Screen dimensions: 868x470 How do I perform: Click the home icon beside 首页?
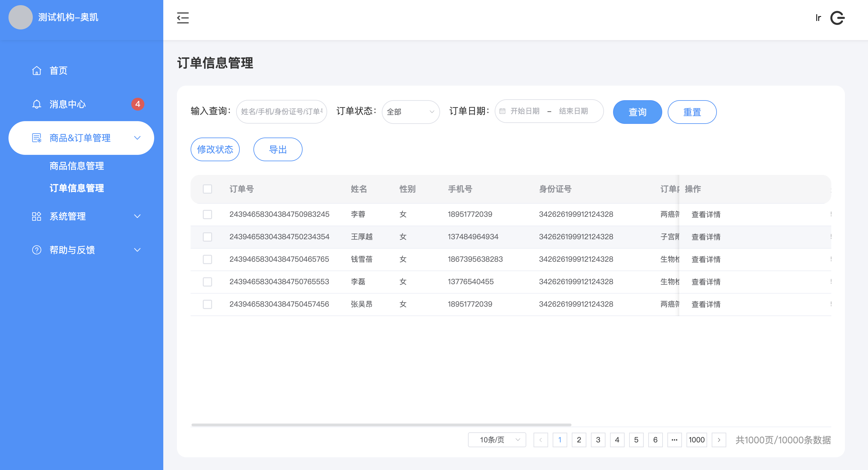[x=36, y=70]
